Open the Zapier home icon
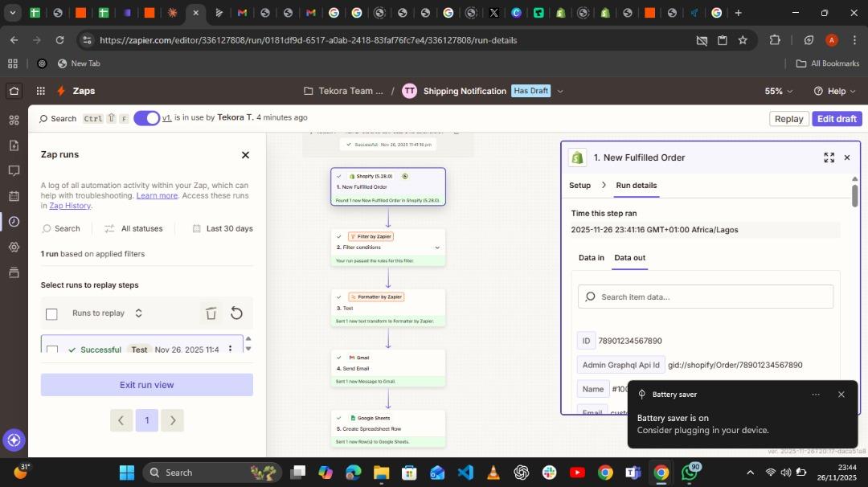 tap(14, 91)
